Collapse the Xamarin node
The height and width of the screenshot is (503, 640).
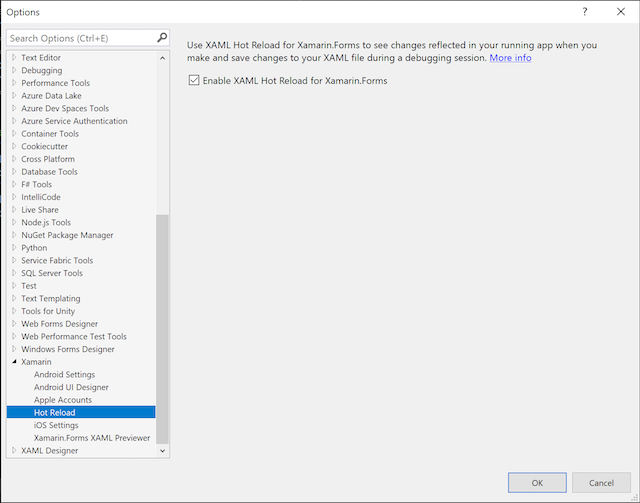point(14,362)
